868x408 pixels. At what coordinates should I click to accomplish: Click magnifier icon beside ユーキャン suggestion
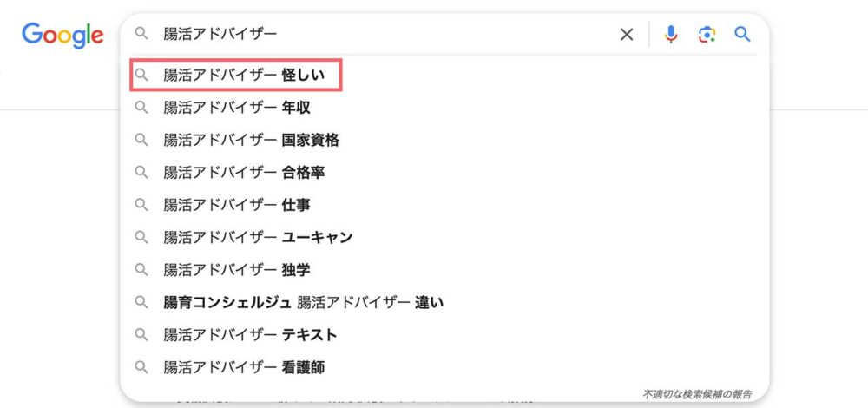[x=141, y=238]
